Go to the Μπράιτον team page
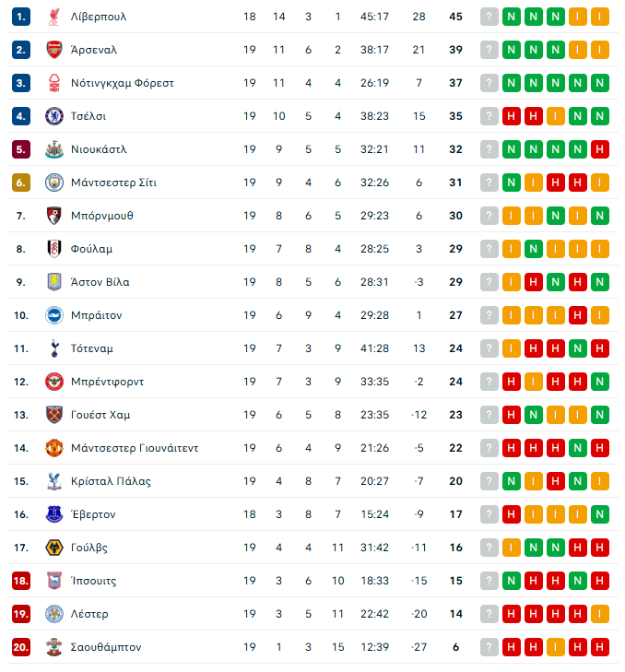This screenshot has width=625, height=672. click(x=96, y=315)
